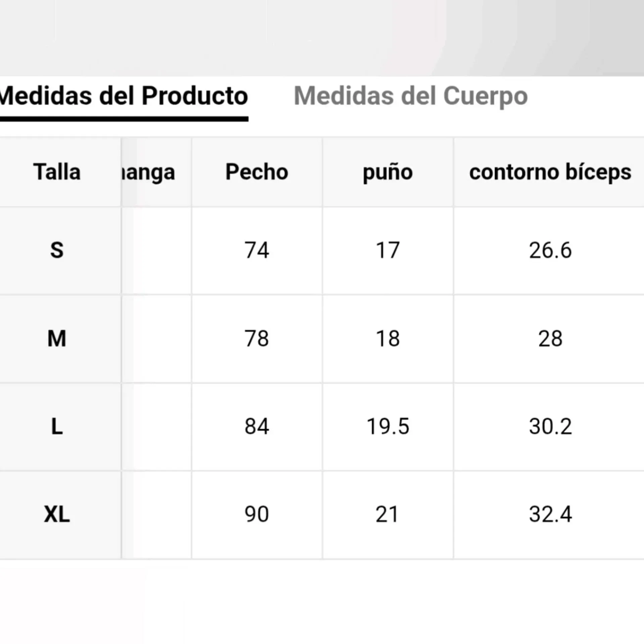Click puño value 18 for size M

388,338
